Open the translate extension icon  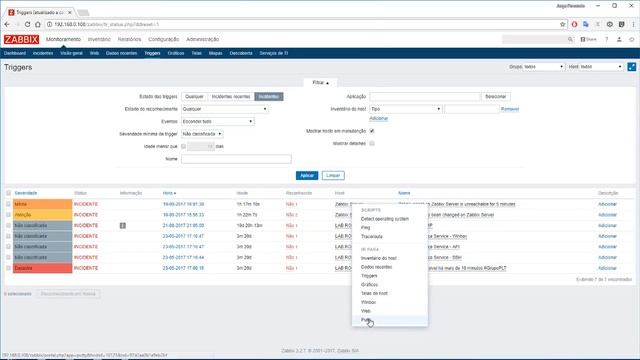click(x=586, y=24)
